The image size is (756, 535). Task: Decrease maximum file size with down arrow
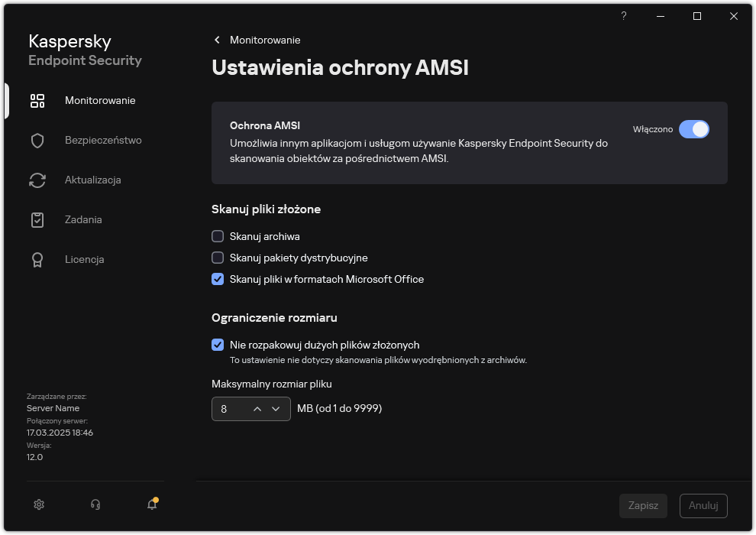pos(276,409)
